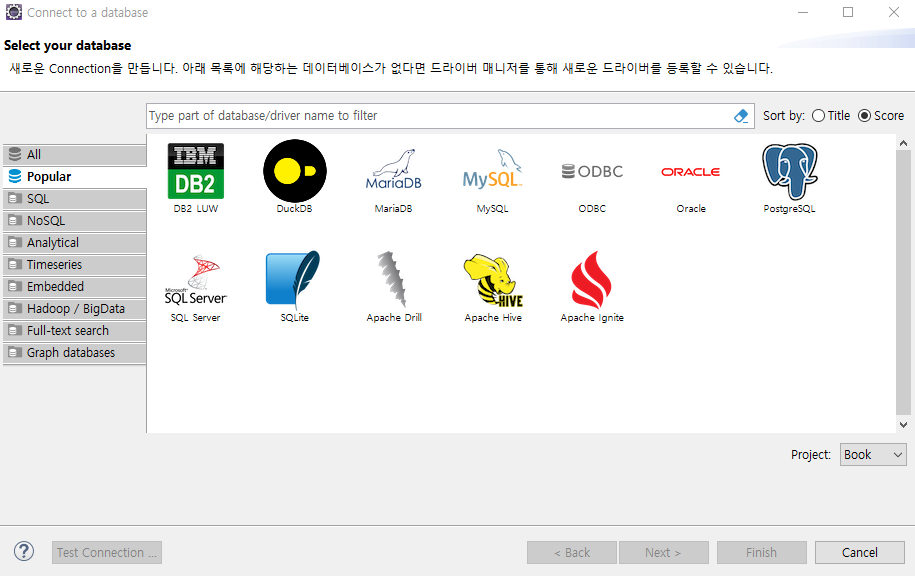Switch to the Analytical category

coord(75,243)
